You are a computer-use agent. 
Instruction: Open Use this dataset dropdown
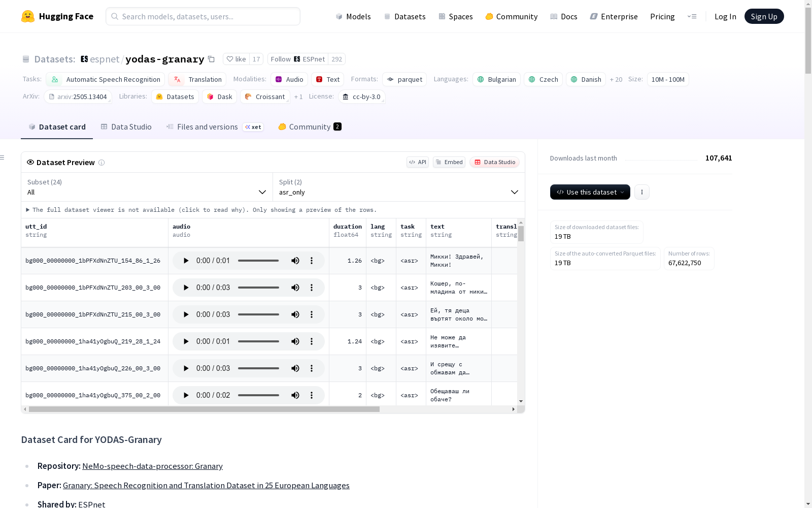coord(590,192)
